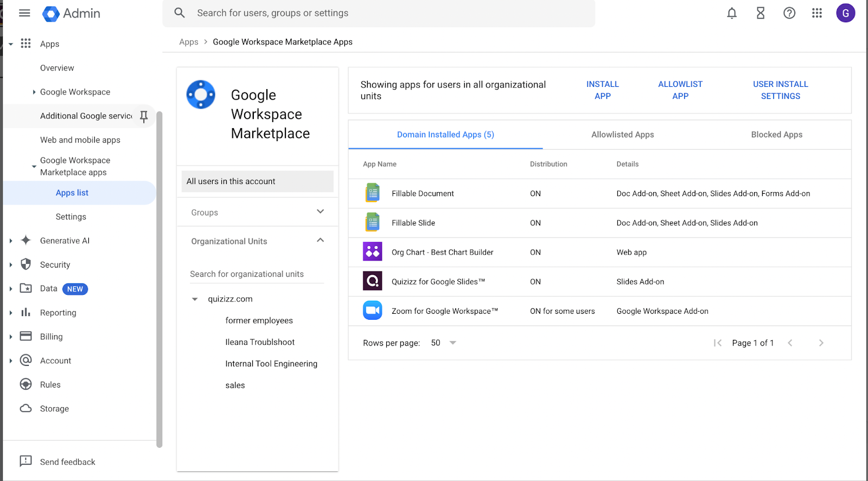The image size is (868, 481).
Task: Click Data folder icon
Action: click(25, 288)
